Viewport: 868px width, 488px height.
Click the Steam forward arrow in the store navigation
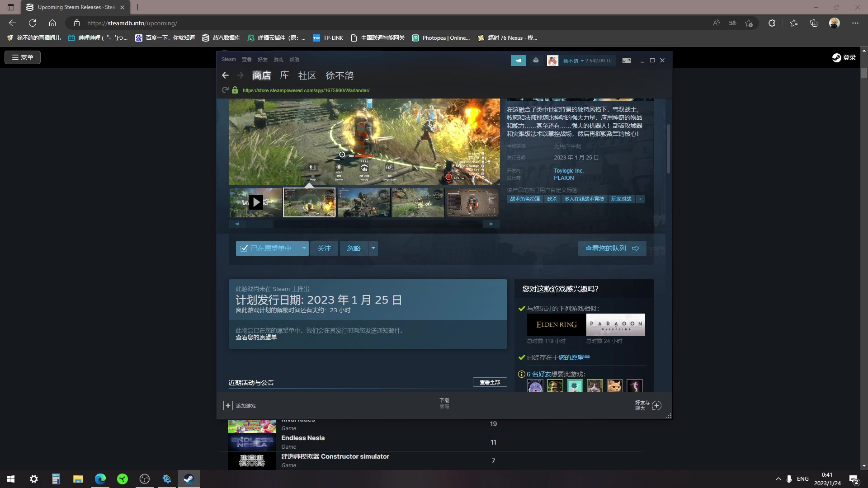tap(241, 75)
